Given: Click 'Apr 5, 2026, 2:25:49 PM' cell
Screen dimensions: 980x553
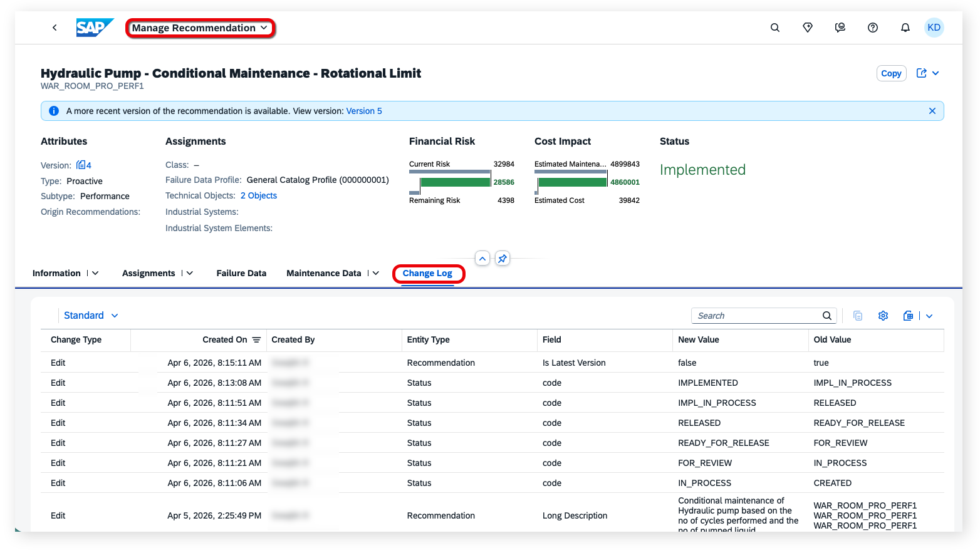Looking at the screenshot, I should tap(214, 515).
